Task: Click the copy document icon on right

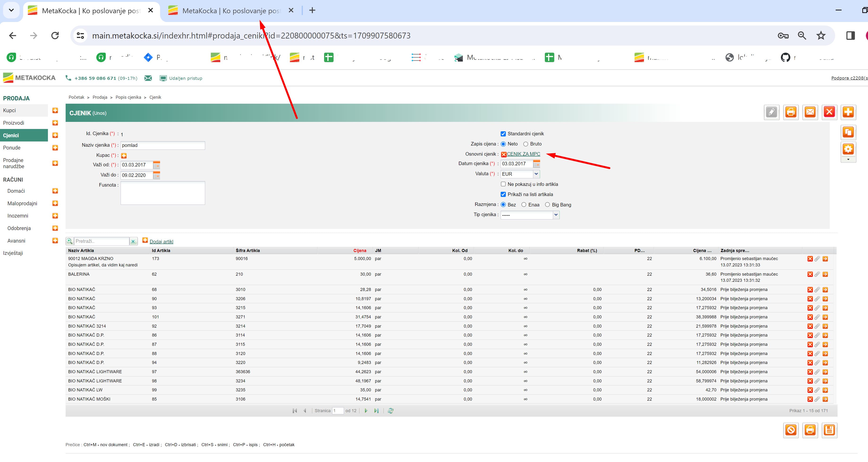Action: pos(848,132)
